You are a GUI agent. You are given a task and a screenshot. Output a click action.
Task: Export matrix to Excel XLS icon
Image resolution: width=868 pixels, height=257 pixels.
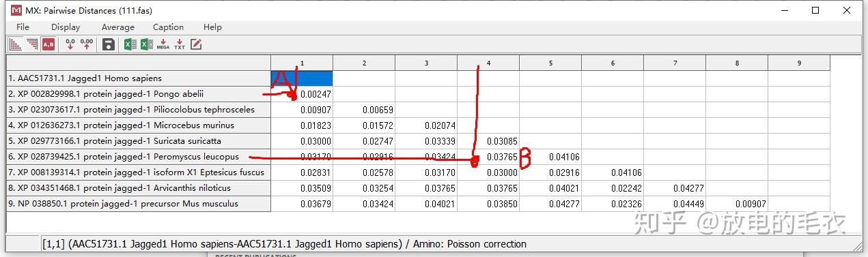pyautogui.click(x=130, y=44)
